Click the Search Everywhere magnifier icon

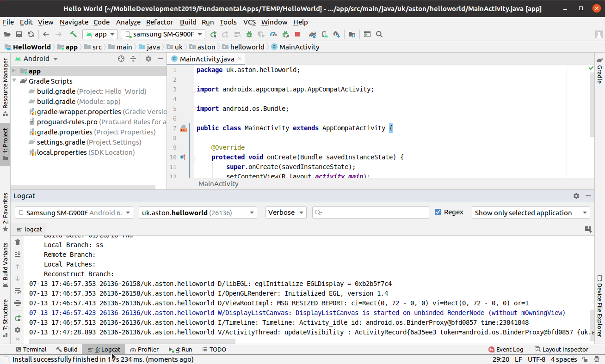[x=379, y=34]
